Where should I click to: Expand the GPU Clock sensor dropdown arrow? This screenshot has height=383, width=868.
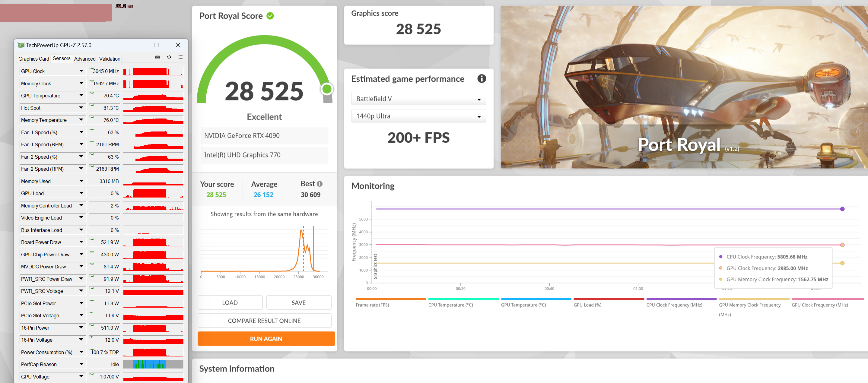click(81, 71)
